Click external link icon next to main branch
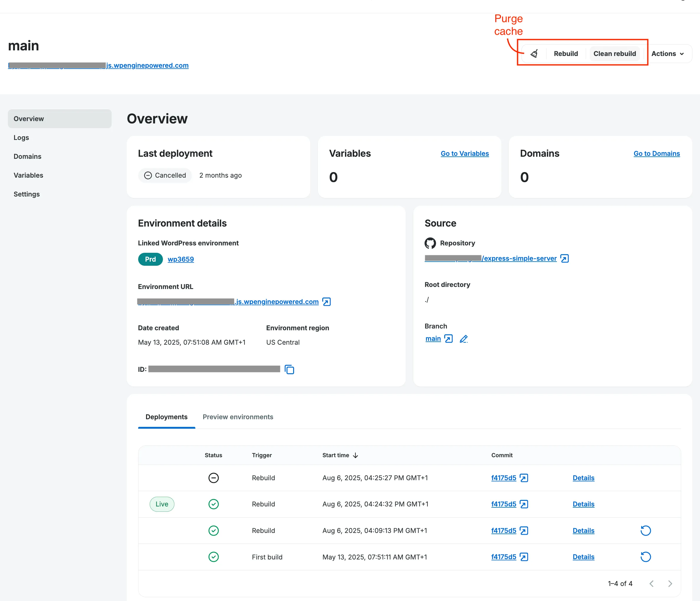 448,339
